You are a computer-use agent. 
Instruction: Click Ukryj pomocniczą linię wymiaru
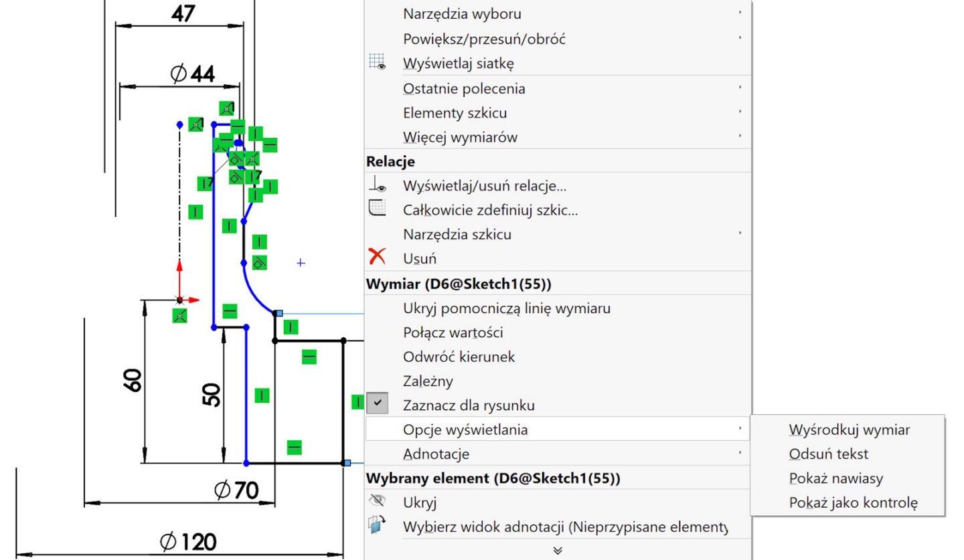(506, 308)
